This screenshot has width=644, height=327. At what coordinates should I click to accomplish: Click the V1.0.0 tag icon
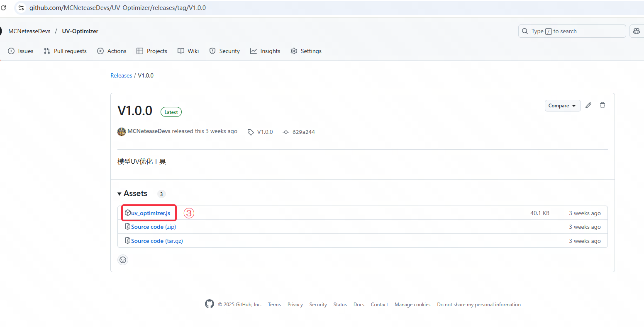click(251, 132)
